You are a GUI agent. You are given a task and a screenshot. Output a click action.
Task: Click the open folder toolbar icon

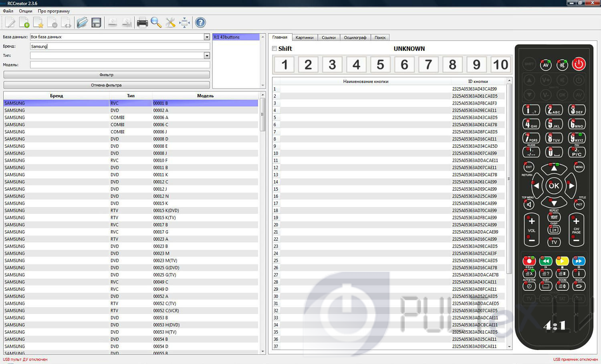click(82, 22)
